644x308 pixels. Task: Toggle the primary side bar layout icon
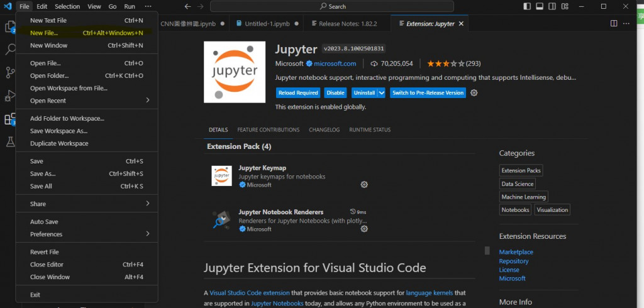tap(527, 6)
